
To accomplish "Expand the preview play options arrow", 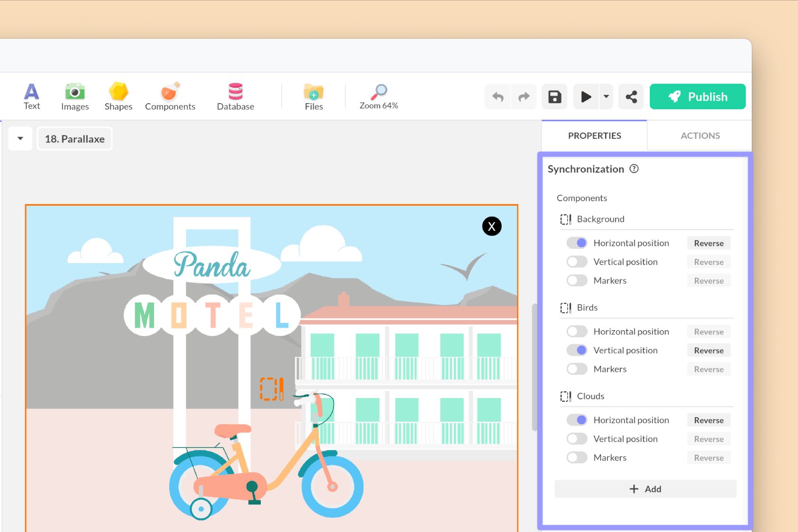I will (x=606, y=97).
